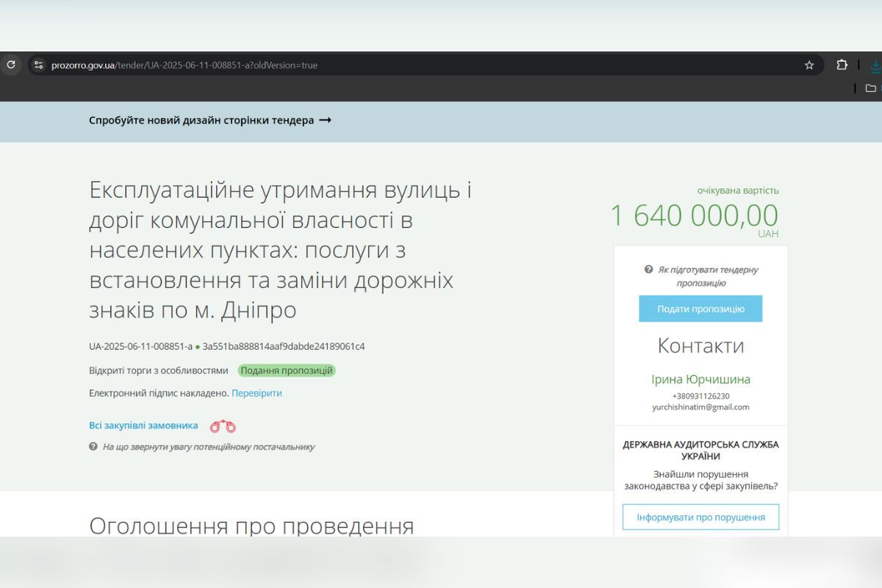Click the phone number +380931126230
Screen dimensions: 882x588
tap(700, 395)
